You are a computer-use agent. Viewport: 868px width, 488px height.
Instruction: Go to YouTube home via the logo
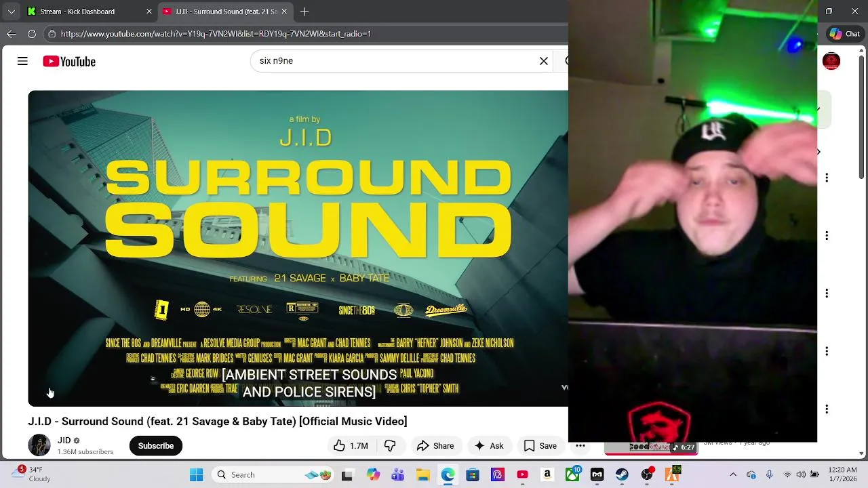click(69, 62)
